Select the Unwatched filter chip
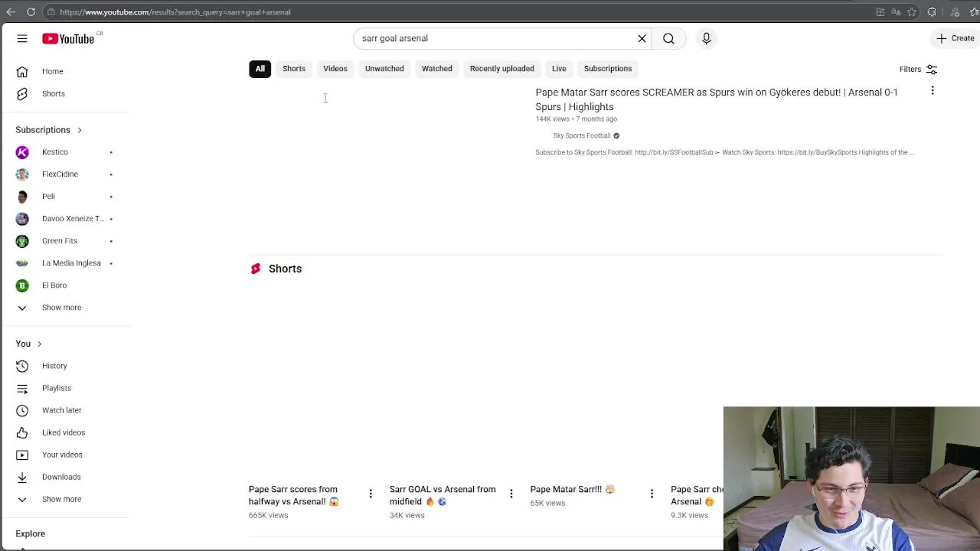The image size is (980, 551). pyautogui.click(x=384, y=69)
